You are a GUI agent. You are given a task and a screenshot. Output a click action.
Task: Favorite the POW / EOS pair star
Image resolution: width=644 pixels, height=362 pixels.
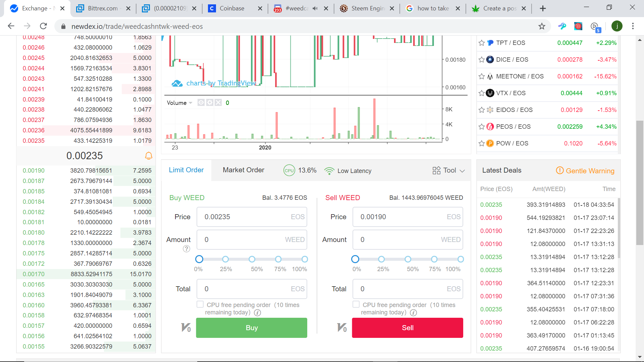482,143
